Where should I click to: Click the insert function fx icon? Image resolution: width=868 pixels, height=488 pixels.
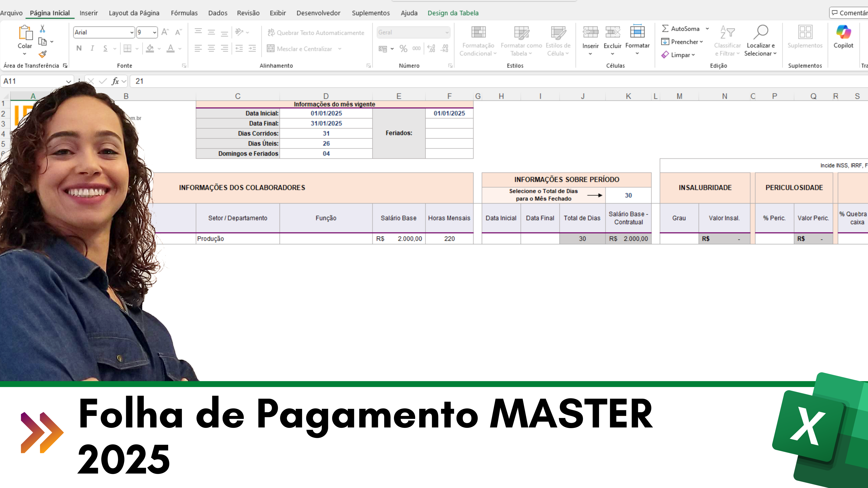tap(115, 81)
